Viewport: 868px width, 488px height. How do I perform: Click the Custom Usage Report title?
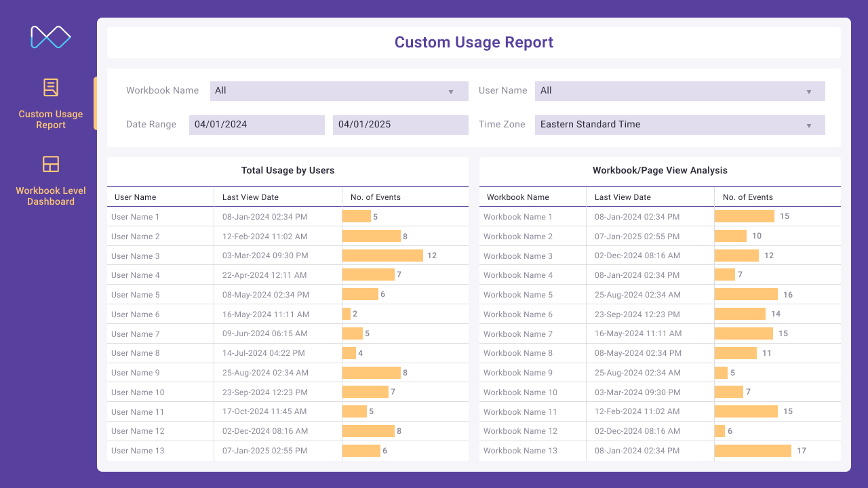tap(474, 42)
